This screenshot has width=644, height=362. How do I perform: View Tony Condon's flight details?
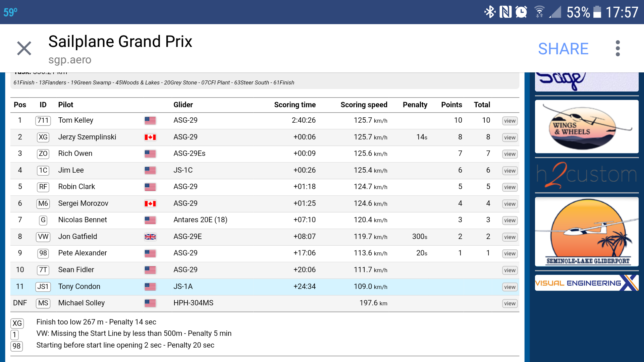tap(509, 287)
